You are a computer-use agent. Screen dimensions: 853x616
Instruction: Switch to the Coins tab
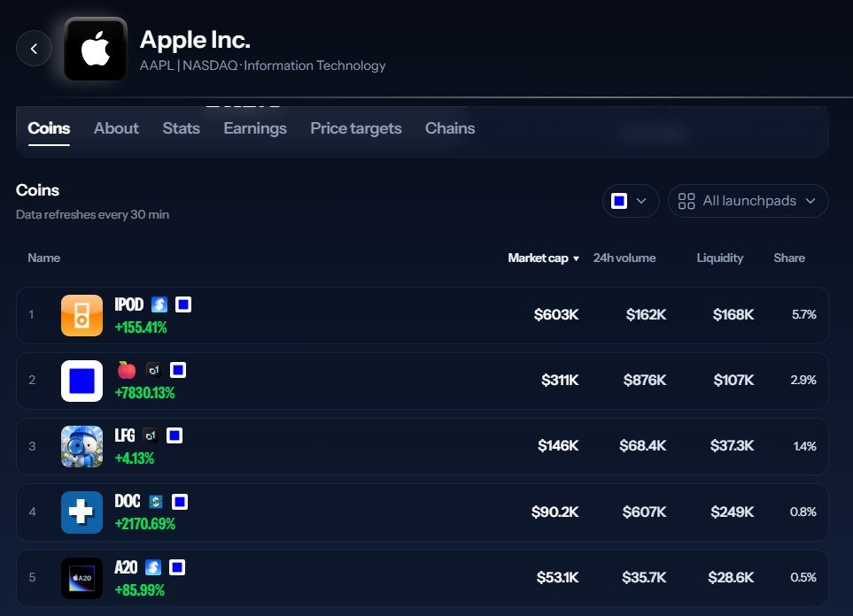pos(49,128)
